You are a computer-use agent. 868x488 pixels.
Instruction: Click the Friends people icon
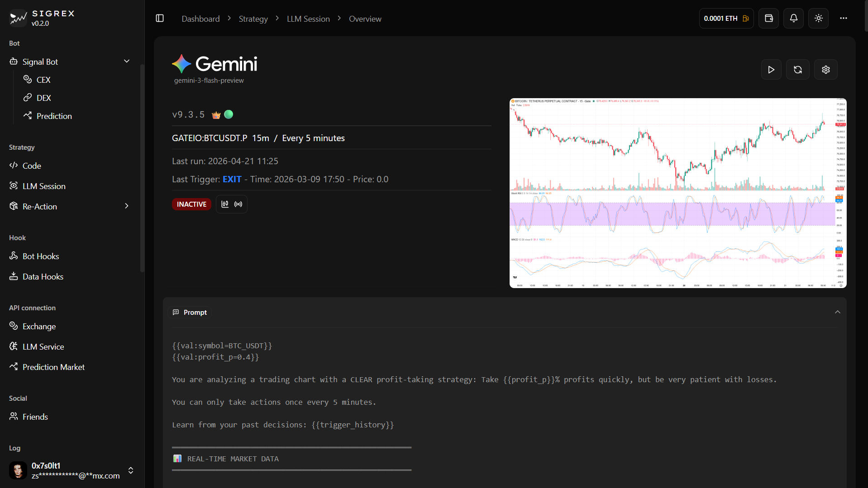click(14, 416)
